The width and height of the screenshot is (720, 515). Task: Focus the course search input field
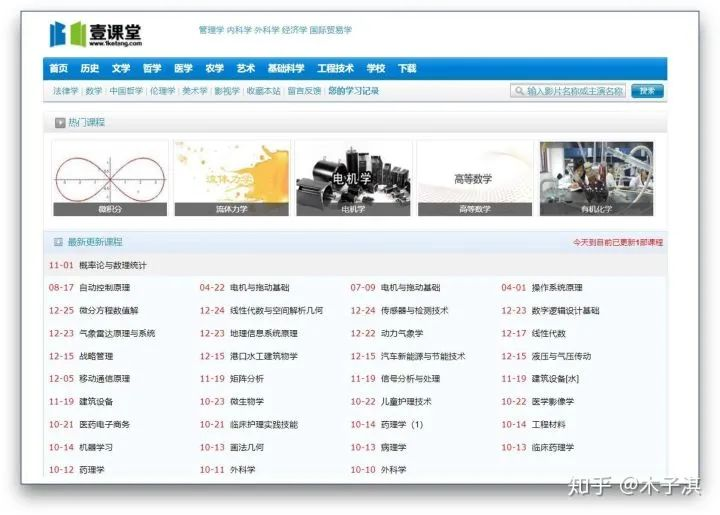click(568, 91)
